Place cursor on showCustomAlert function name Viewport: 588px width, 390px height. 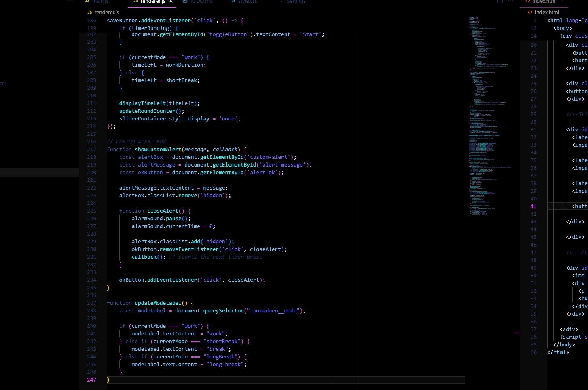click(x=158, y=150)
